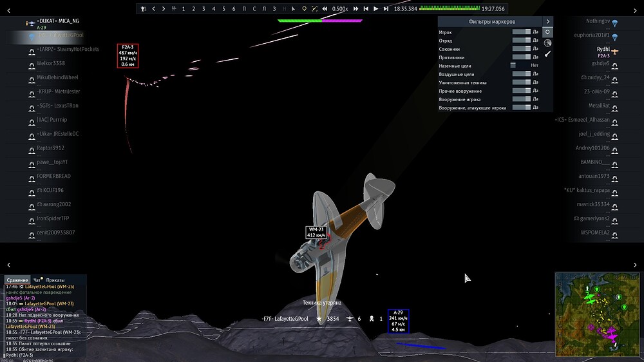644x362 pixels.
Task: Select camera preset 5 in replay toolbar
Action: click(x=224, y=8)
